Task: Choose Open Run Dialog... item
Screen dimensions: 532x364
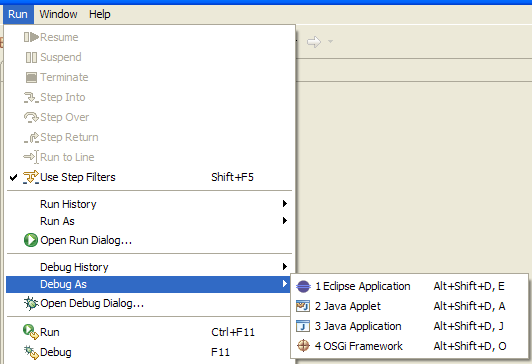Action: click(x=149, y=240)
